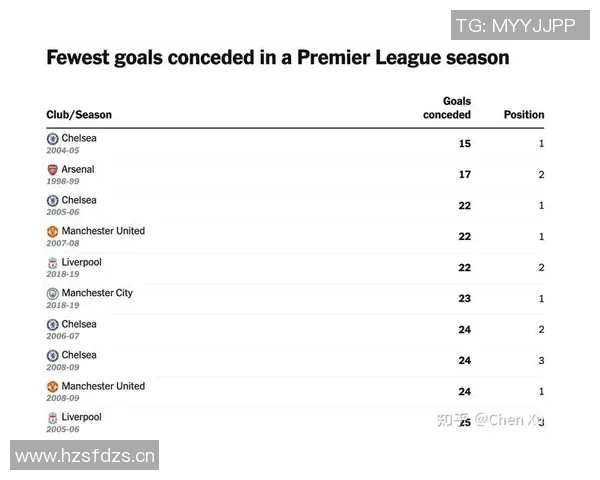Click the Goals conceded column header
This screenshot has height=480, width=600.
[x=447, y=108]
